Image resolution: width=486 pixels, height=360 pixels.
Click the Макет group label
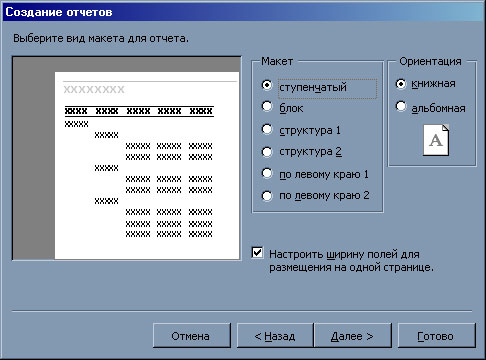tap(277, 61)
